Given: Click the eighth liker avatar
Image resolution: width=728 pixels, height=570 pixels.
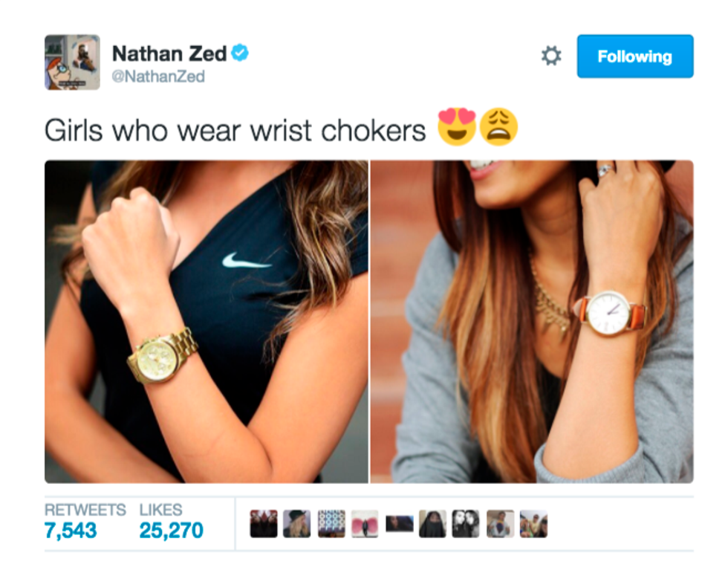Looking at the screenshot, I should click(x=500, y=524).
